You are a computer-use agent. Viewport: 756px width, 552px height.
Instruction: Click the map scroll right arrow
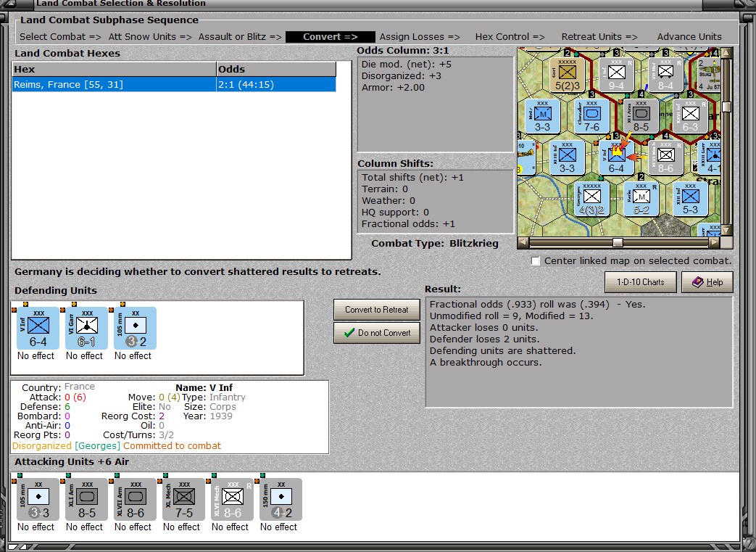[715, 242]
